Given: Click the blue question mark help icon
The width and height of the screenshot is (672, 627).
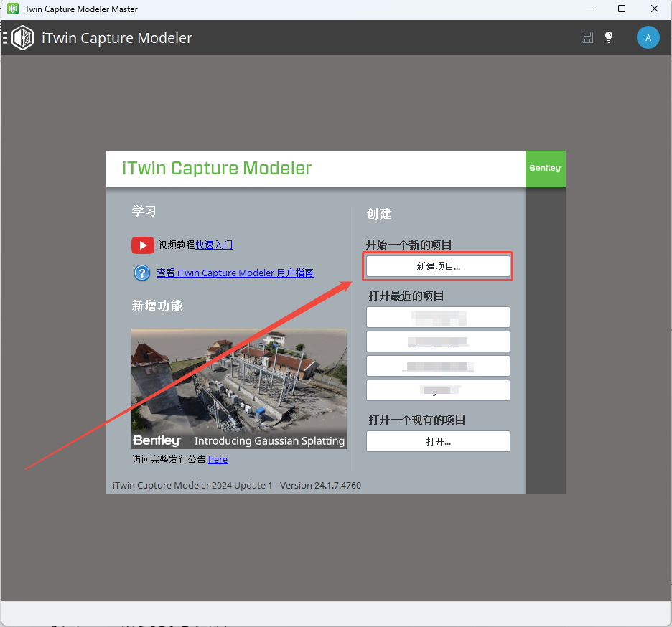Looking at the screenshot, I should [142, 273].
